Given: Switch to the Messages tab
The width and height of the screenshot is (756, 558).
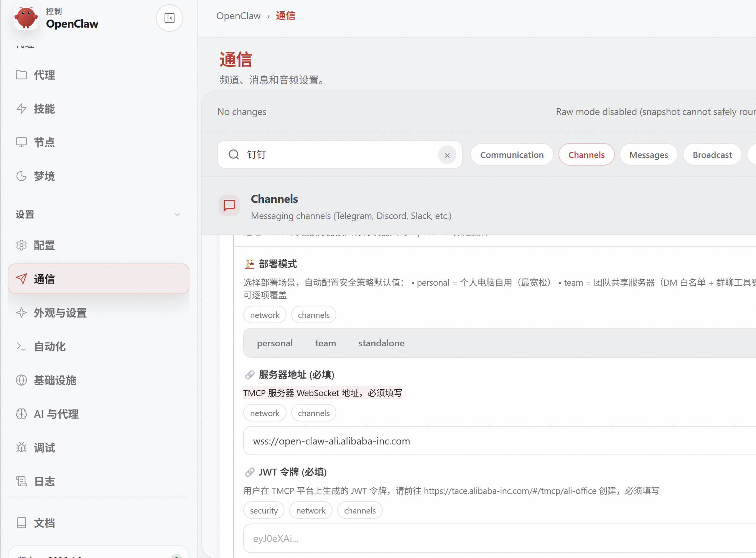Looking at the screenshot, I should (648, 155).
